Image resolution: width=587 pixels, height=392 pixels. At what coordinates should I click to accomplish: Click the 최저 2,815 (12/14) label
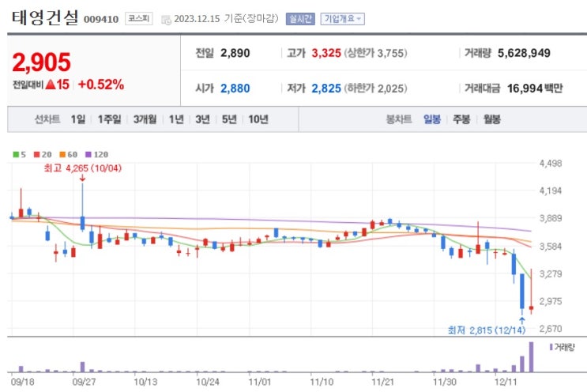(487, 330)
